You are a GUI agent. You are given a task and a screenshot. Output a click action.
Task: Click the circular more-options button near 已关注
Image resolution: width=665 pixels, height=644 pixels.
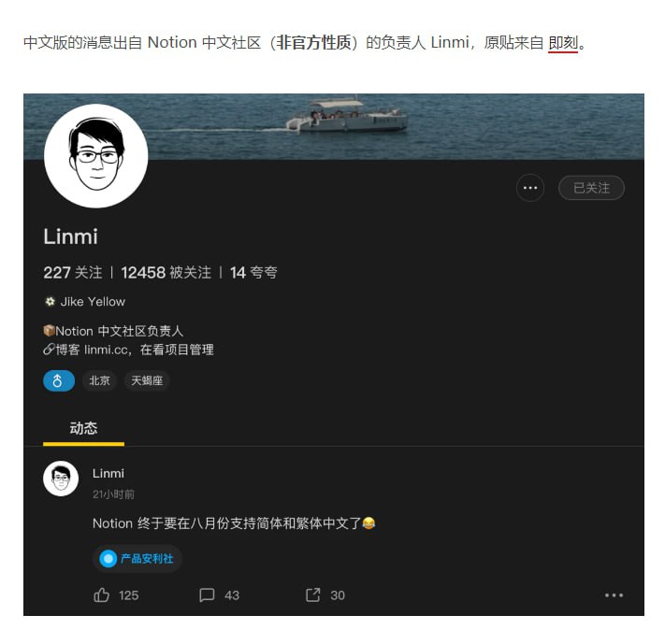[x=530, y=188]
